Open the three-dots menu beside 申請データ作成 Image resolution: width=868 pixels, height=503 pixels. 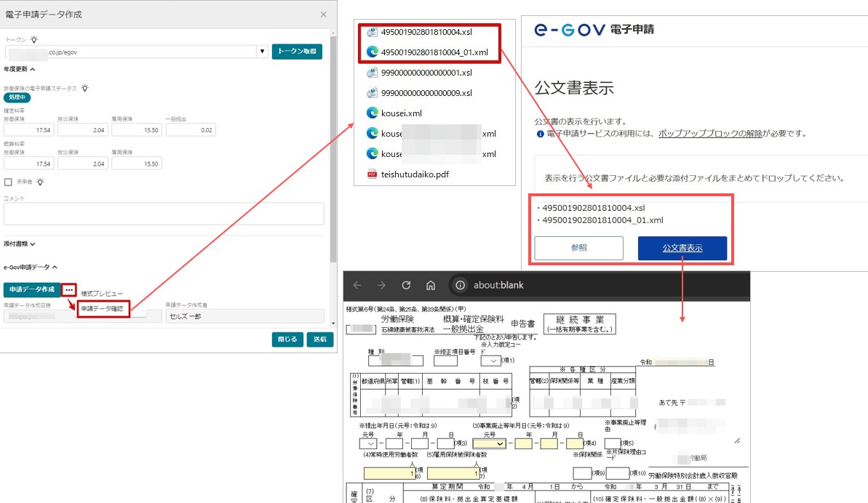click(68, 289)
